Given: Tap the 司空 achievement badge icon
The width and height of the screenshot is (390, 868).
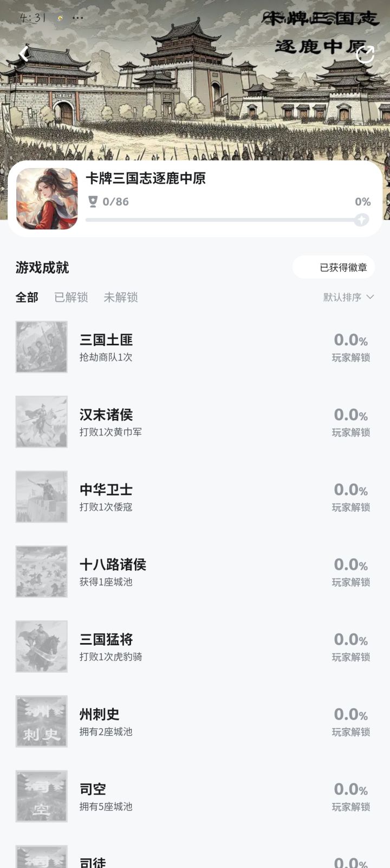Looking at the screenshot, I should tap(42, 796).
